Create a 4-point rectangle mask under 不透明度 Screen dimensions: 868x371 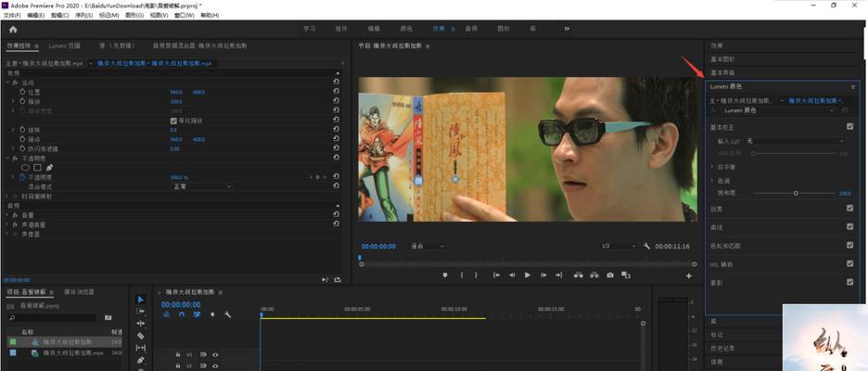pos(37,167)
